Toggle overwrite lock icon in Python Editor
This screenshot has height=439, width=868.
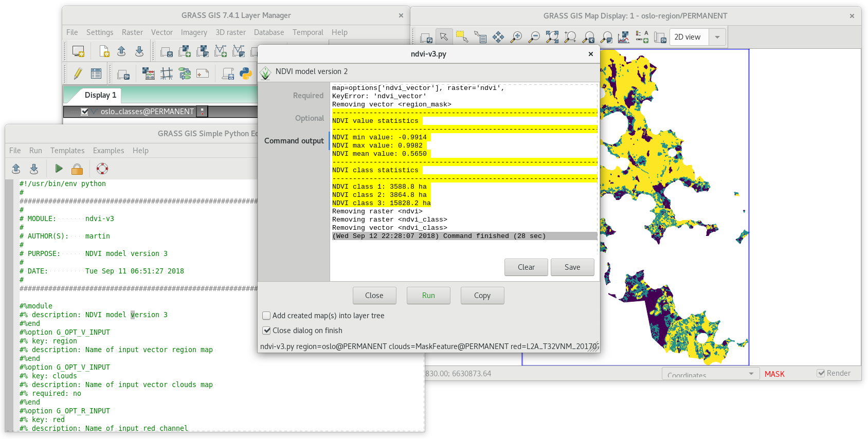[x=77, y=169]
